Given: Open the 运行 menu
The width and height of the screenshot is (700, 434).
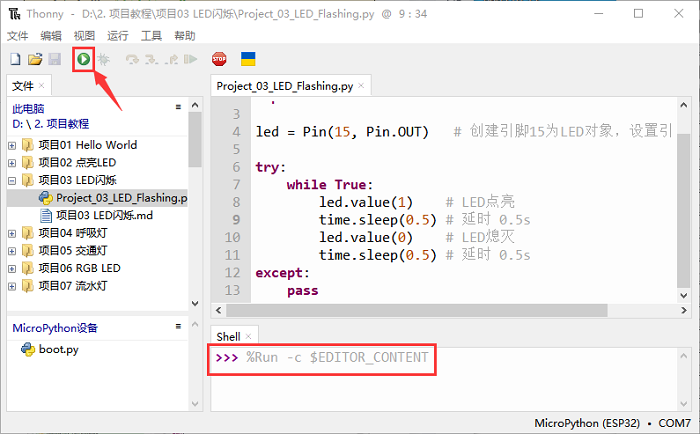Looking at the screenshot, I should click(x=117, y=35).
